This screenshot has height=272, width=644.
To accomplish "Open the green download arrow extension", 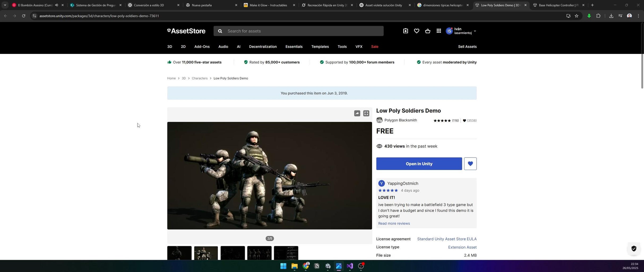I will point(589,16).
